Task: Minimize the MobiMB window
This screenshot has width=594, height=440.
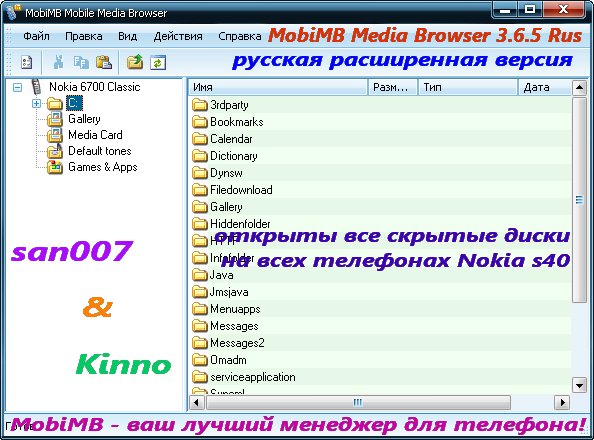Action: [505, 9]
